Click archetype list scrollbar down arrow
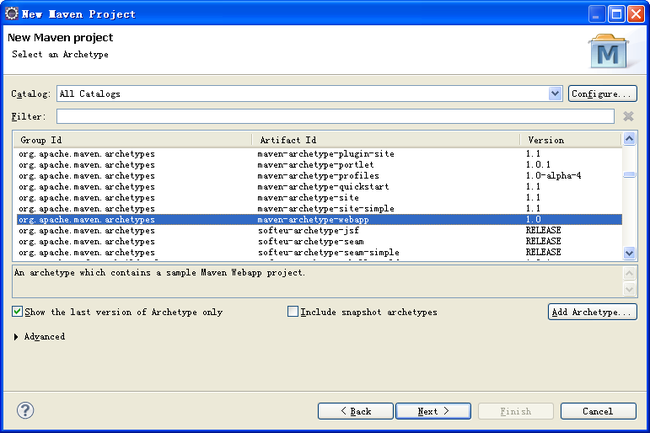 point(629,253)
